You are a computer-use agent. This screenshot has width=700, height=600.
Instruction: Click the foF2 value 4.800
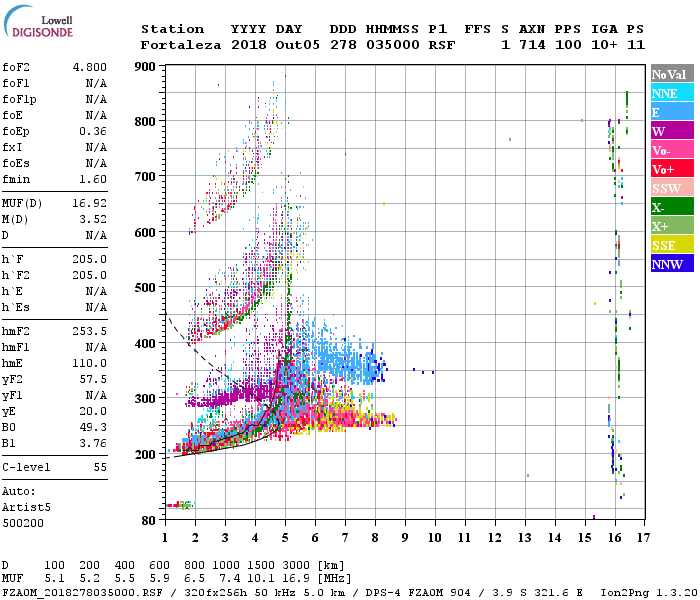(x=90, y=67)
